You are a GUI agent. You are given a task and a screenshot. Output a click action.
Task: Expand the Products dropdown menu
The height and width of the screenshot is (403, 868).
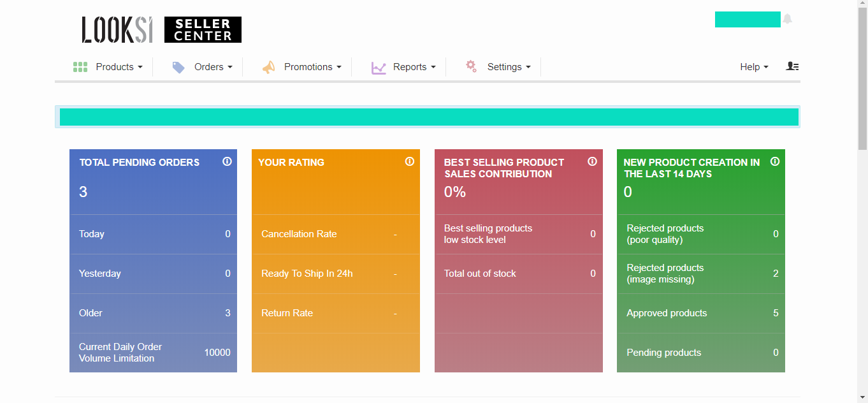click(x=119, y=67)
